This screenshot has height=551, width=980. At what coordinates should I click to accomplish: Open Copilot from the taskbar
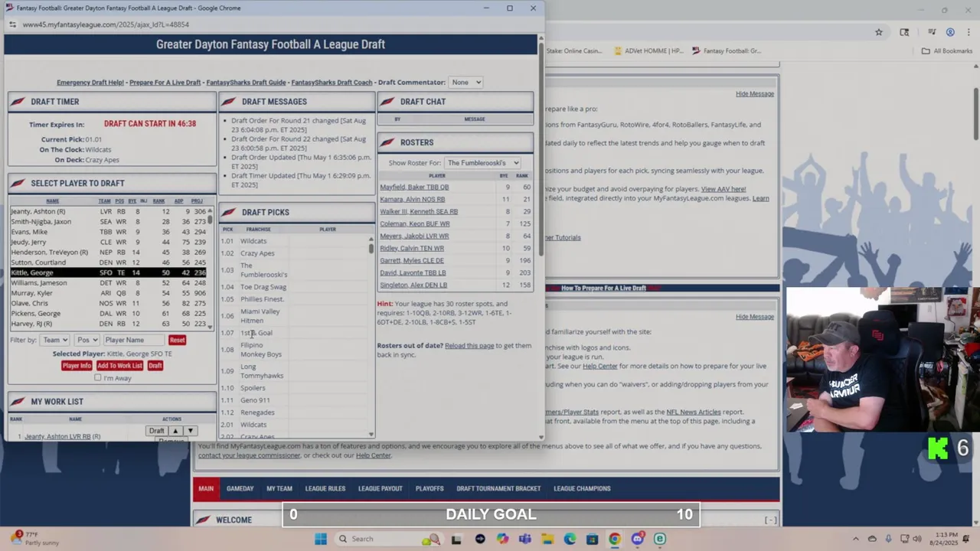[x=502, y=539]
